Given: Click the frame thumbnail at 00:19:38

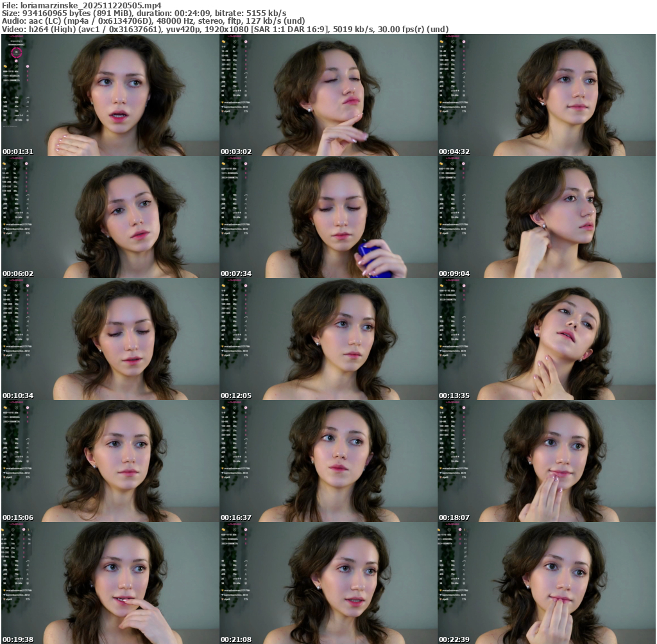Looking at the screenshot, I should 110,583.
